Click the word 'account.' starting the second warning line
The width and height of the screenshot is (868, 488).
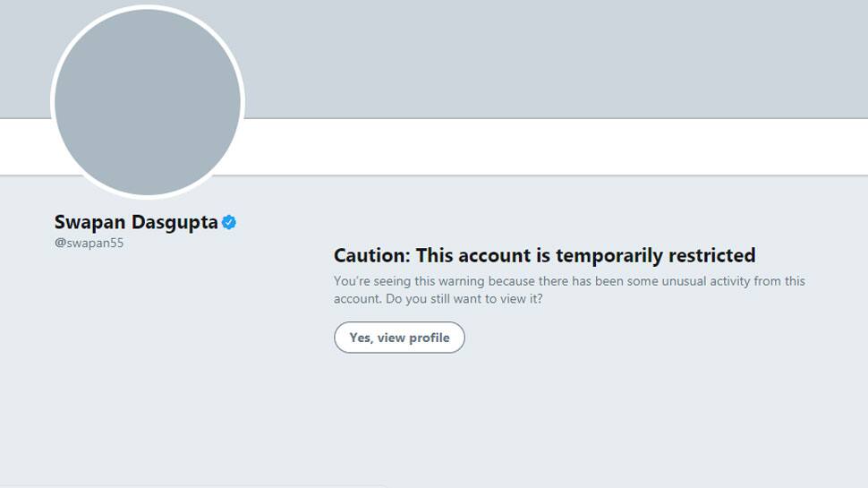358,298
